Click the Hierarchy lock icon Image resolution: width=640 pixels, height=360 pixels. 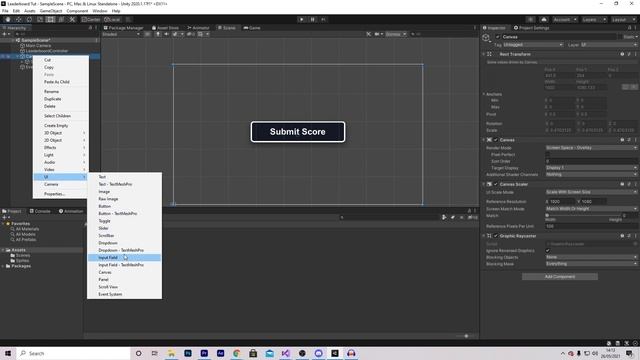pyautogui.click(x=90, y=28)
